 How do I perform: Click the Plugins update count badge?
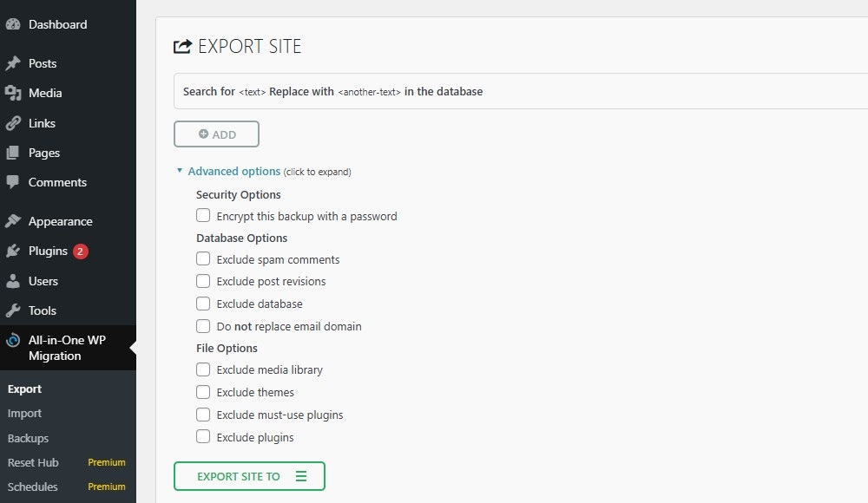pos(80,251)
